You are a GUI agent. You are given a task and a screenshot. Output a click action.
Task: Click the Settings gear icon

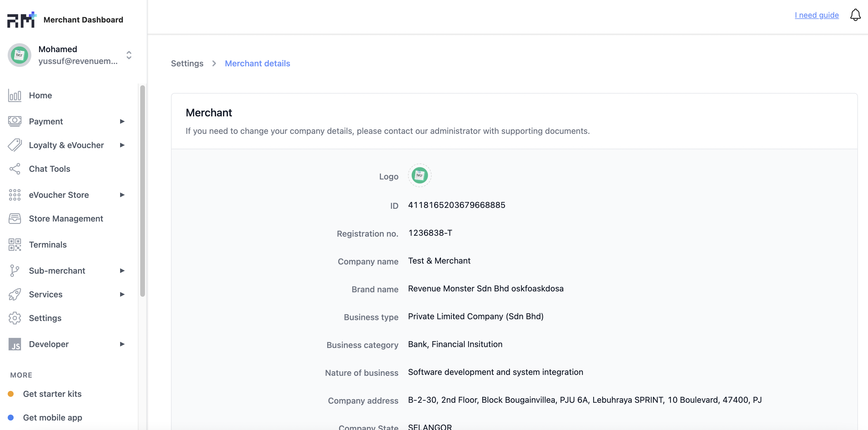click(14, 318)
